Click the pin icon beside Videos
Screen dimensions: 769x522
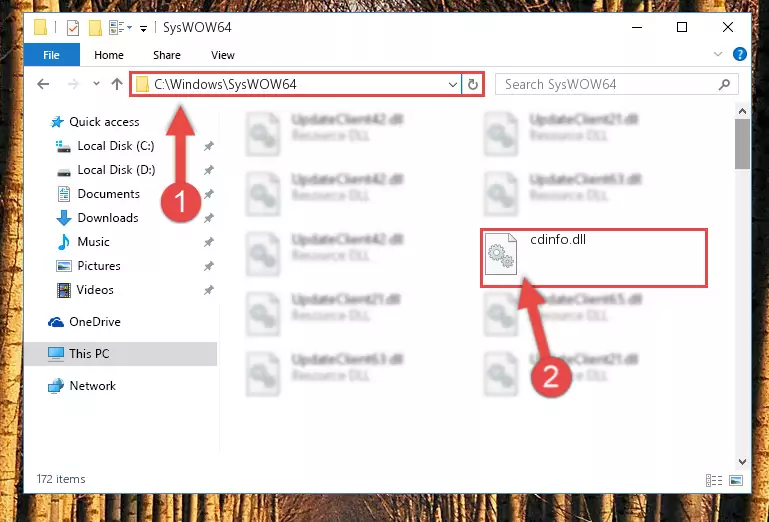(209, 290)
